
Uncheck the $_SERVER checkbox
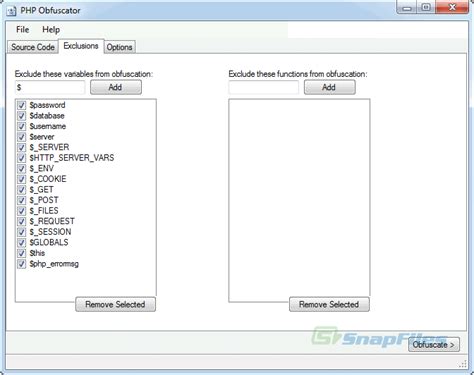(22, 147)
